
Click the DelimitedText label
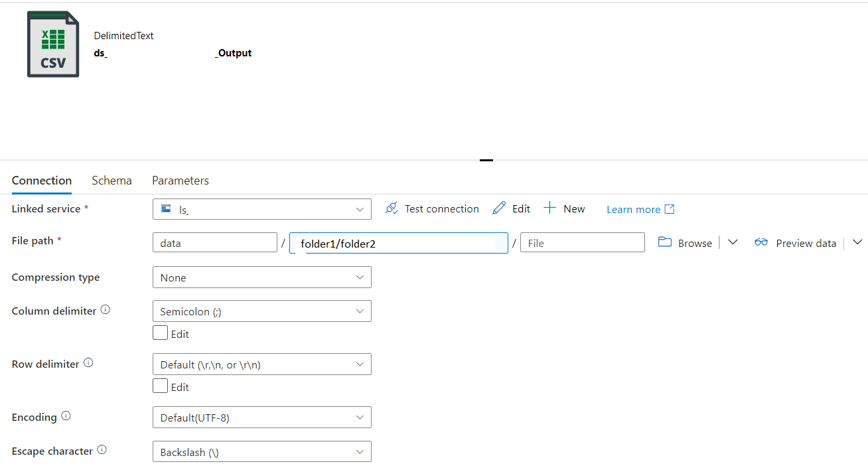pos(123,36)
